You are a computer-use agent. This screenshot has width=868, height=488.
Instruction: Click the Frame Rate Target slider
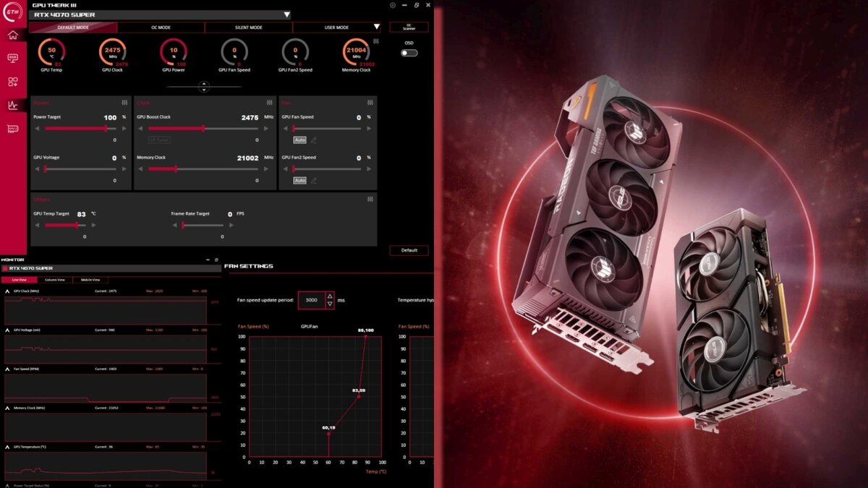click(x=203, y=226)
